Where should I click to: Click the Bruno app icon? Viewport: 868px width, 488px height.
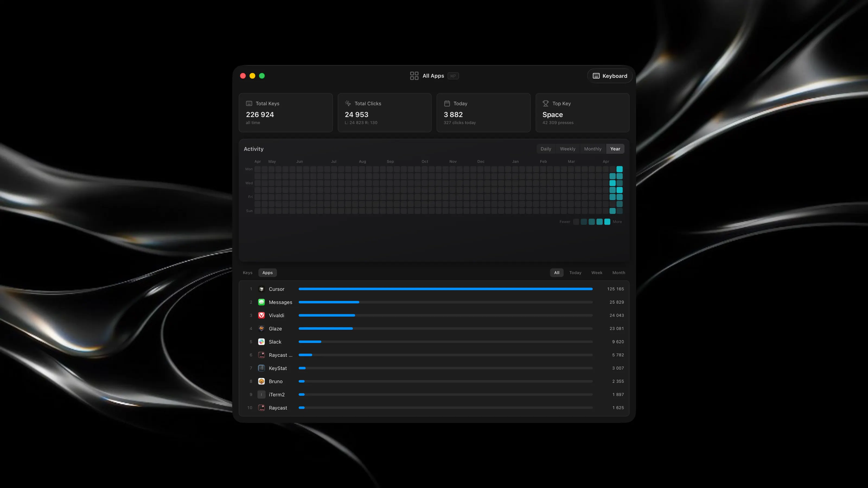261,381
